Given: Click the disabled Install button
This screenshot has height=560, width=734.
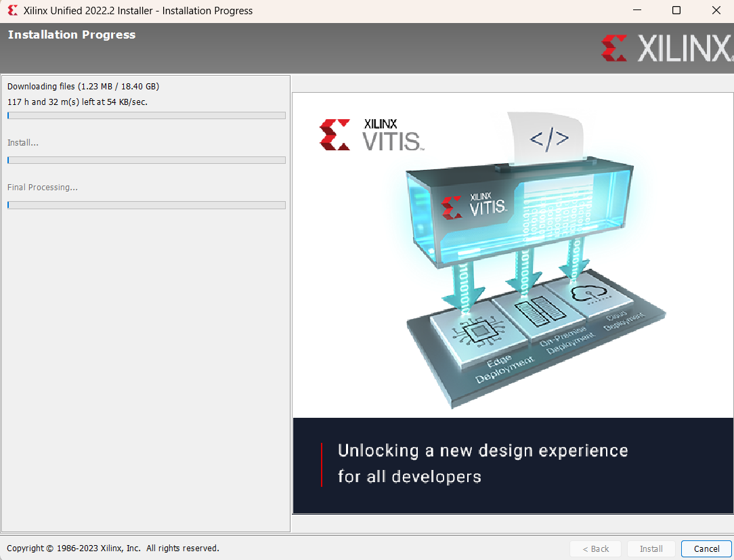Looking at the screenshot, I should (651, 548).
